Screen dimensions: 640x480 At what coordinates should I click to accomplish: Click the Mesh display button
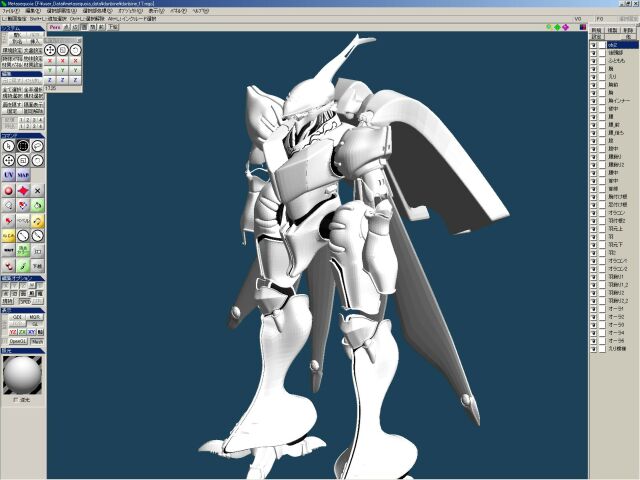(37, 341)
